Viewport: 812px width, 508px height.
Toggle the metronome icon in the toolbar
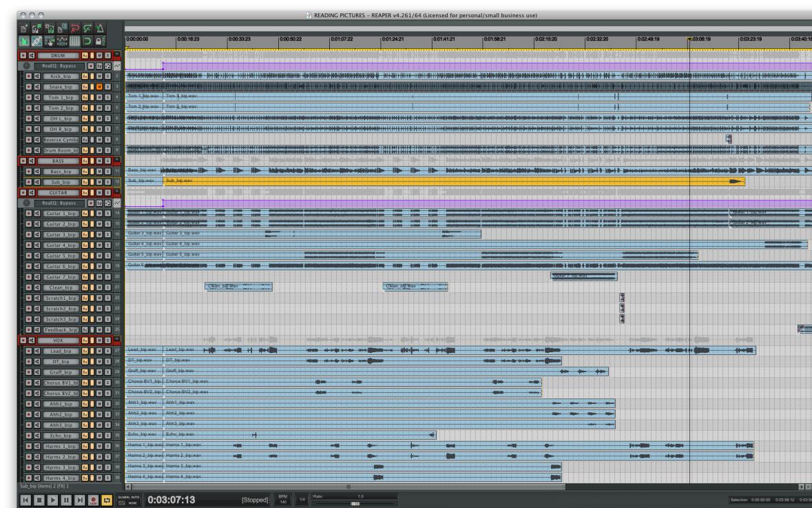[x=100, y=28]
